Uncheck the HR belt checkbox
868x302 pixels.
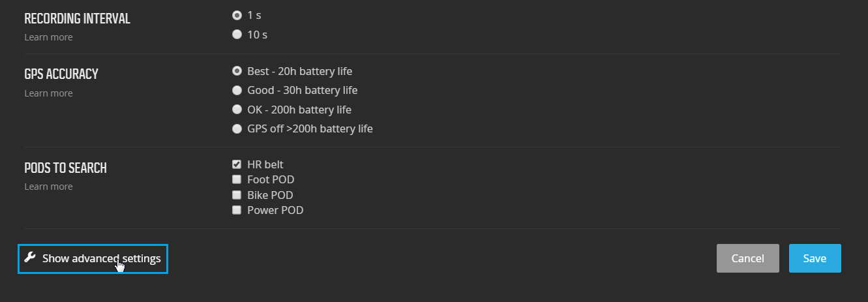[x=237, y=164]
